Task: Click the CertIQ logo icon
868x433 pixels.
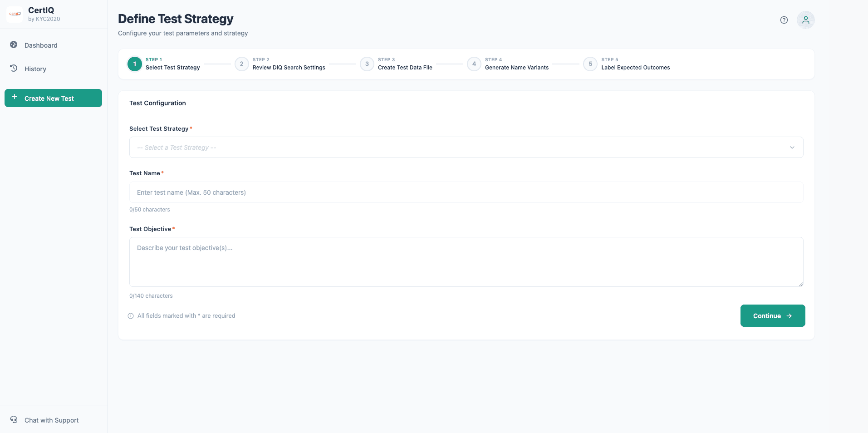Action: (x=15, y=14)
